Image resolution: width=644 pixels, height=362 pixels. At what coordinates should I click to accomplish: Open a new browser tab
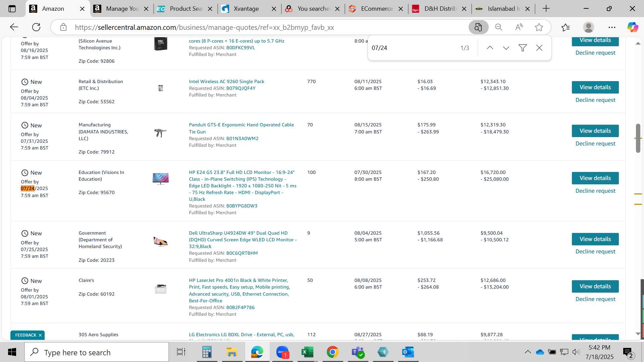click(546, 9)
